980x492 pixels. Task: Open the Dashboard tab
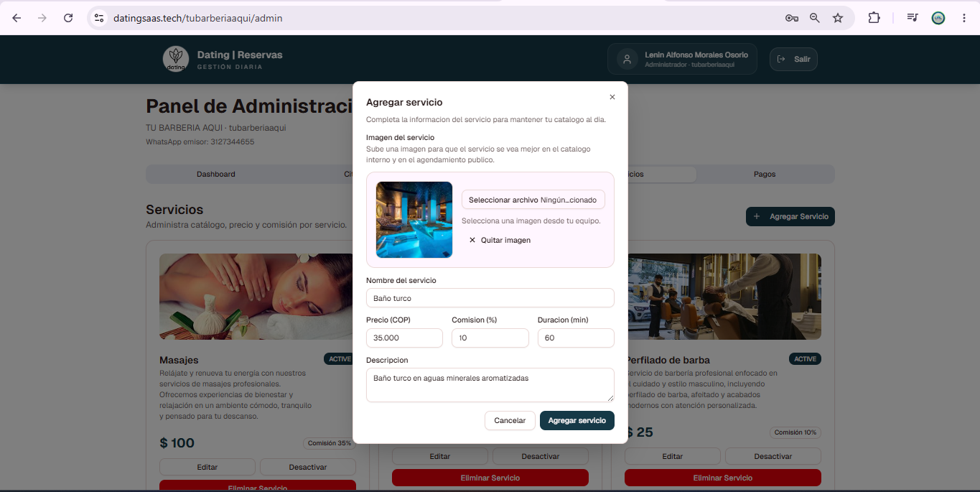click(x=216, y=175)
